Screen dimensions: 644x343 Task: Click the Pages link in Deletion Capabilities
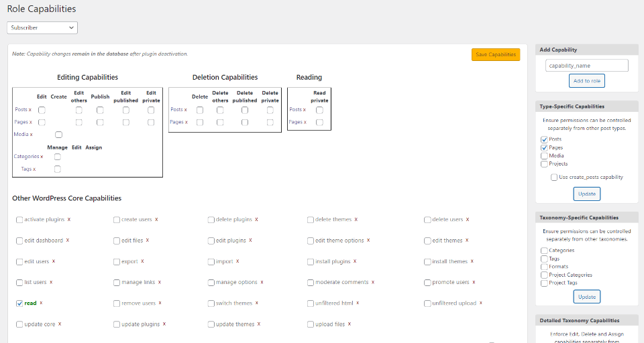tap(176, 122)
